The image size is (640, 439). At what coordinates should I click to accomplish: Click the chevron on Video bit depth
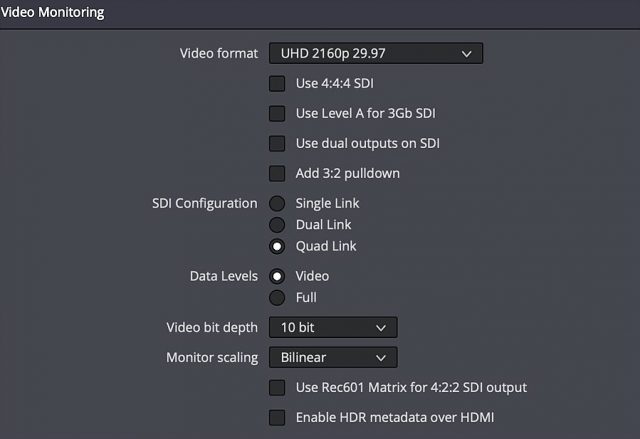(x=381, y=328)
